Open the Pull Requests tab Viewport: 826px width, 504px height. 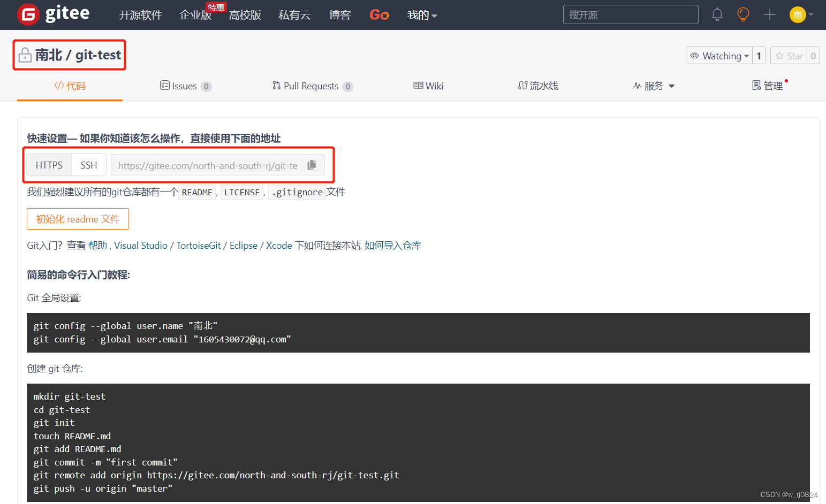(312, 86)
